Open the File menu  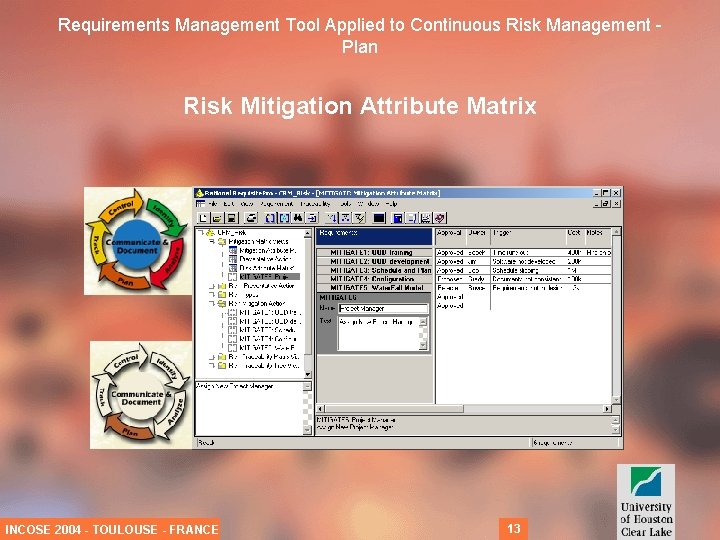coord(213,203)
